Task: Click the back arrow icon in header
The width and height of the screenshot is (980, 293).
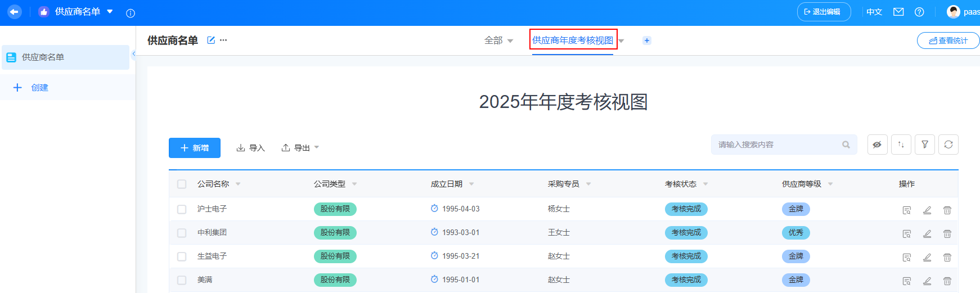Action: [15, 12]
